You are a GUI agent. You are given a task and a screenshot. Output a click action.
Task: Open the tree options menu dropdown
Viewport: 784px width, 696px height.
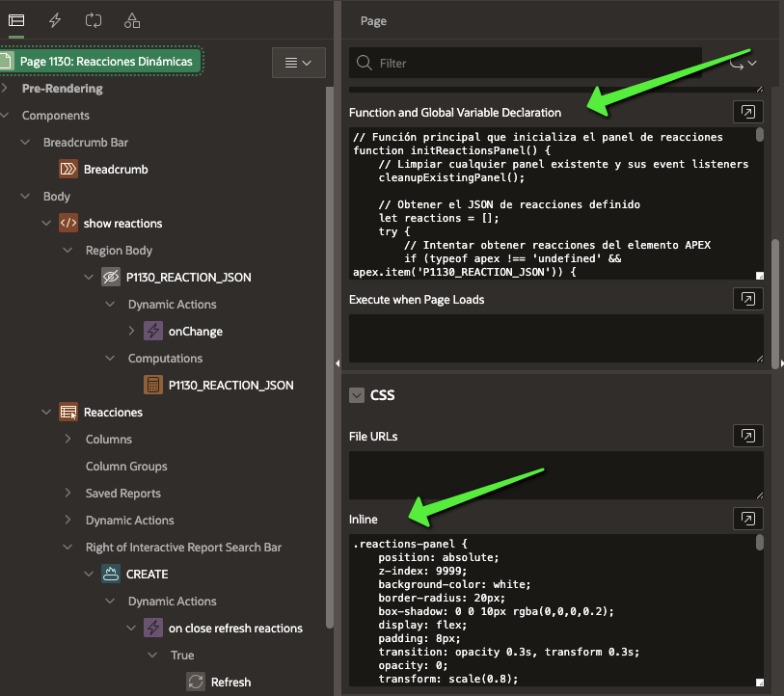pyautogui.click(x=298, y=63)
